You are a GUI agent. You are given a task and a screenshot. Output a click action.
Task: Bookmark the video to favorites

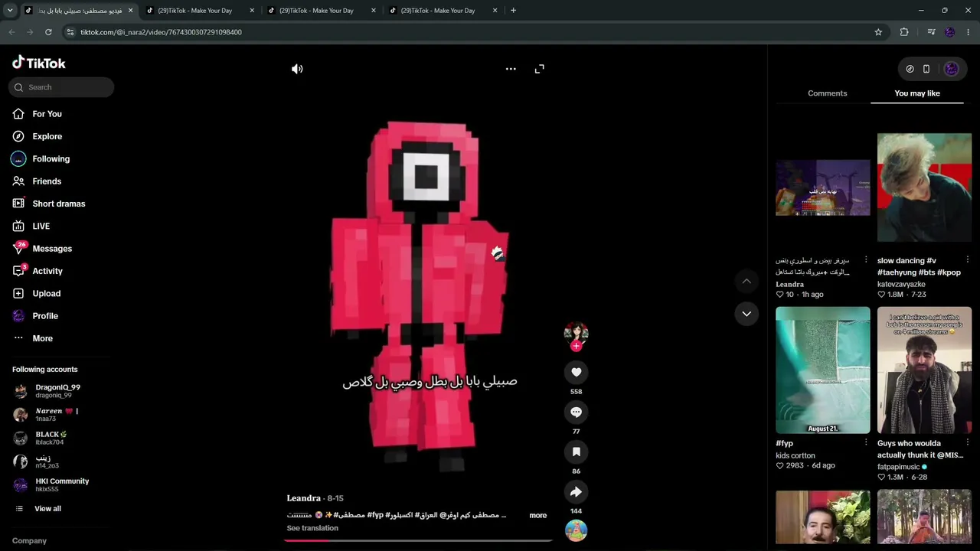[x=577, y=452]
